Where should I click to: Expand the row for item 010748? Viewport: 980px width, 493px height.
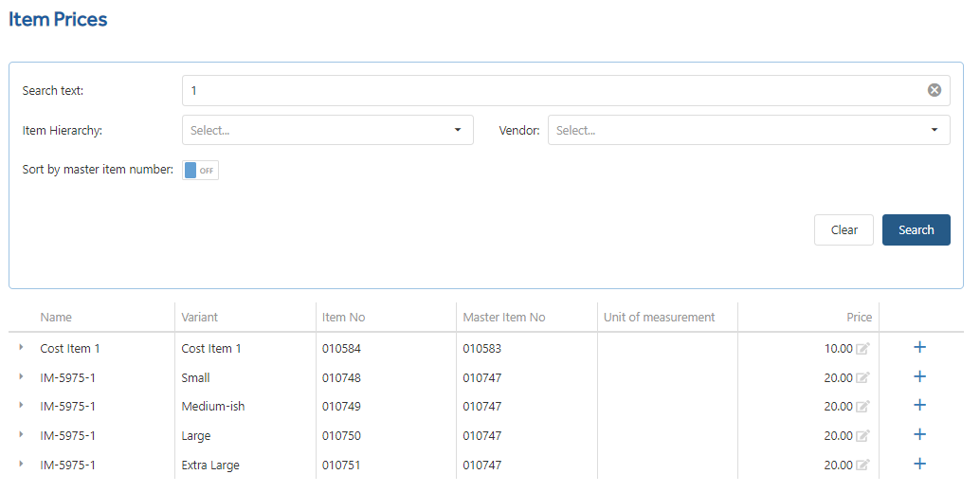21,376
